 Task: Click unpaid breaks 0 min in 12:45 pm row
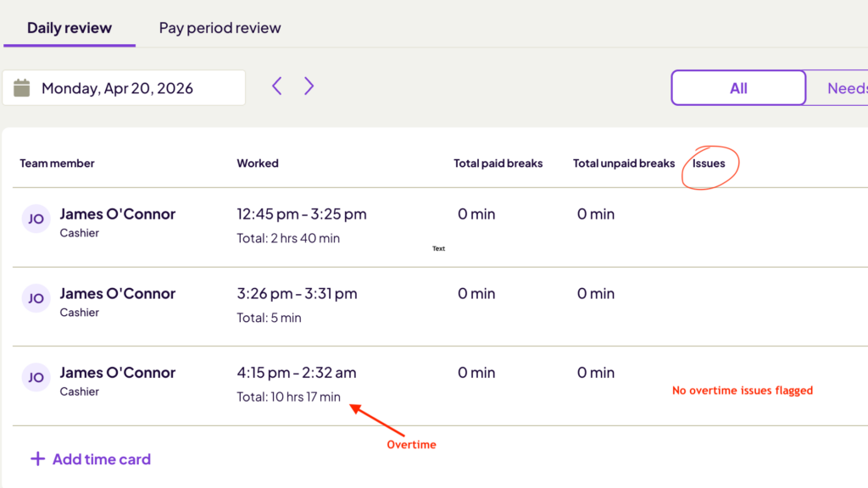coord(596,214)
